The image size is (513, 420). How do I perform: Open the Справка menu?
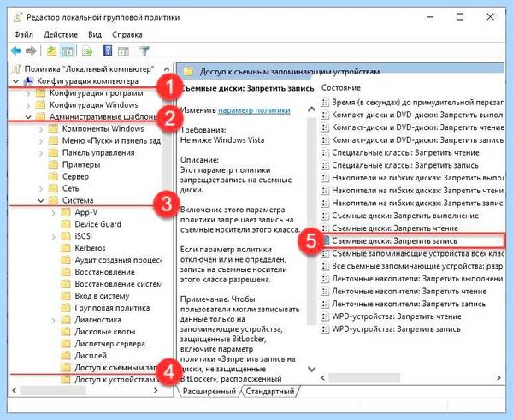pyautogui.click(x=127, y=34)
